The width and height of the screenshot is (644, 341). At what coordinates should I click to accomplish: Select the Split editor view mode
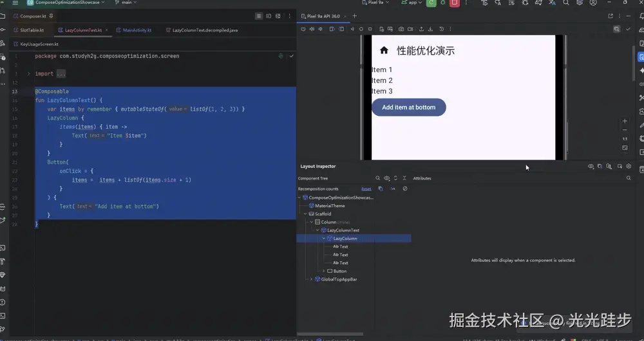point(269,16)
